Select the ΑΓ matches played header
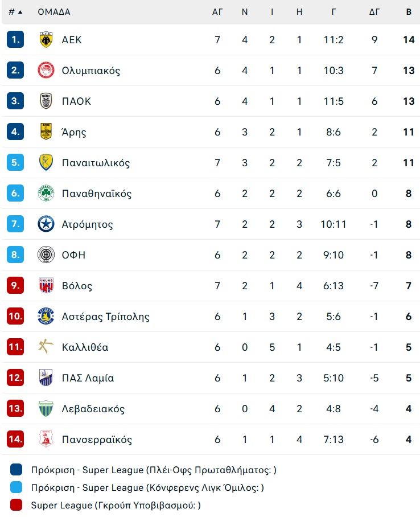Viewport: 420px width, 517px height. pyautogui.click(x=217, y=12)
